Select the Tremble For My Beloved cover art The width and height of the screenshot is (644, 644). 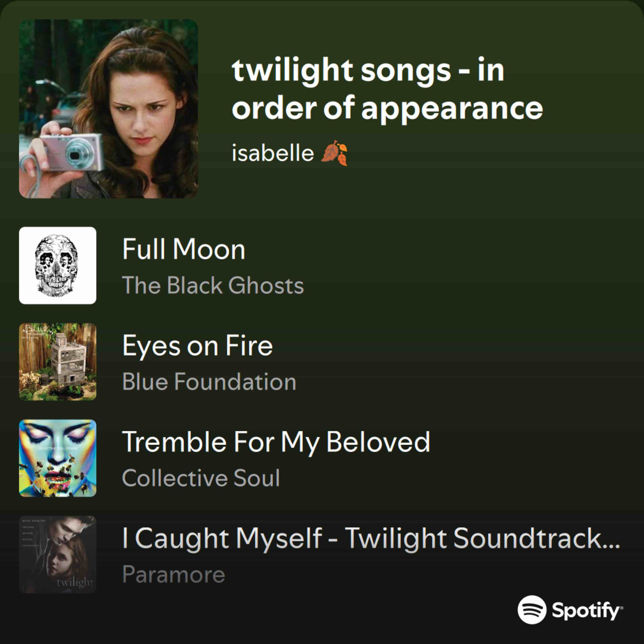[58, 458]
